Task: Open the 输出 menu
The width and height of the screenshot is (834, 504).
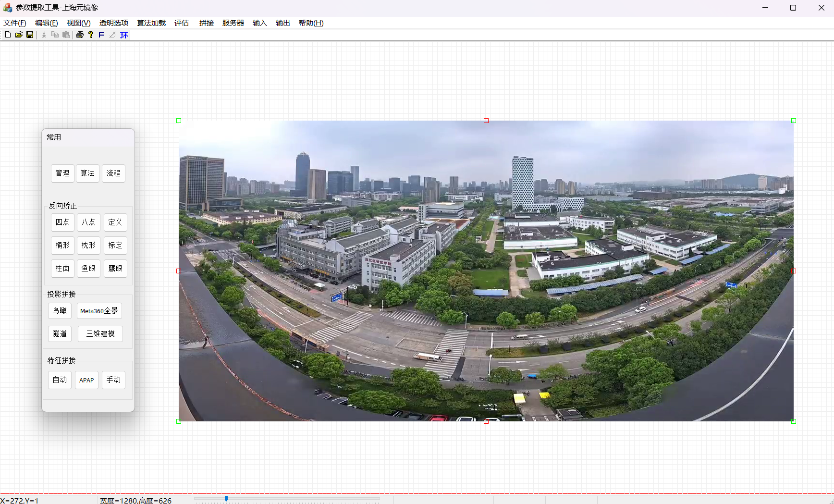Action: (283, 23)
